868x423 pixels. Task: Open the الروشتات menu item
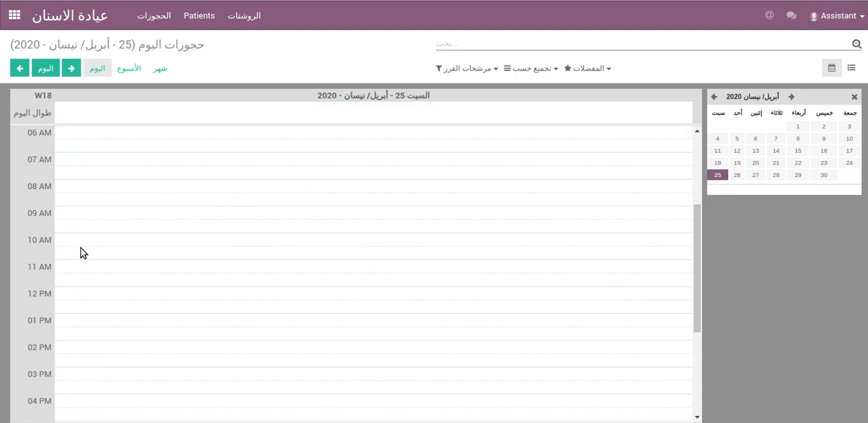[244, 15]
